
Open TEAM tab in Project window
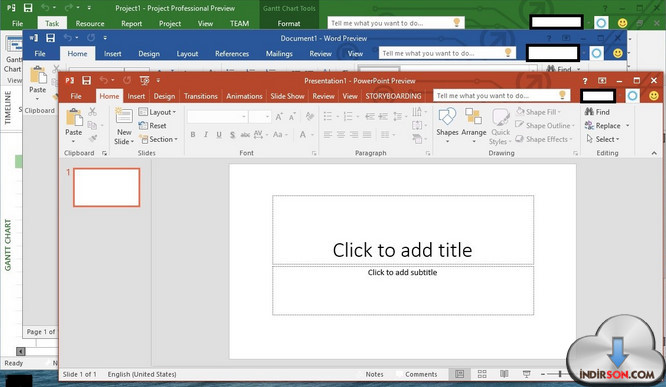240,23
